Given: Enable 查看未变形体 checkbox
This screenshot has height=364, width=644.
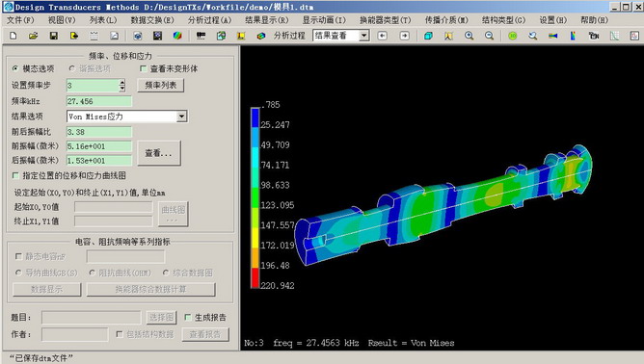Looking at the screenshot, I should pyautogui.click(x=144, y=68).
